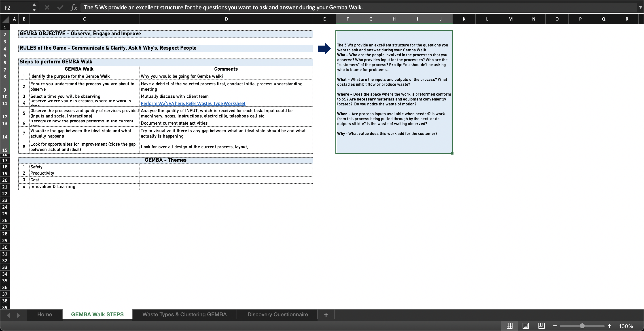This screenshot has width=644, height=331.
Task: Open the Name Box stepper arrows
Action: 34,8
